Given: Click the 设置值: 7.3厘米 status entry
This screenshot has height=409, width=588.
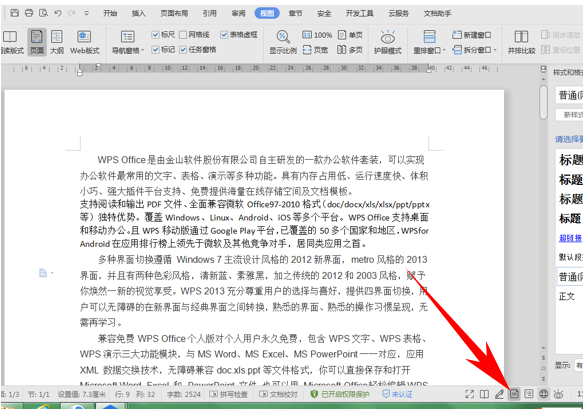Looking at the screenshot, I should (82, 394).
